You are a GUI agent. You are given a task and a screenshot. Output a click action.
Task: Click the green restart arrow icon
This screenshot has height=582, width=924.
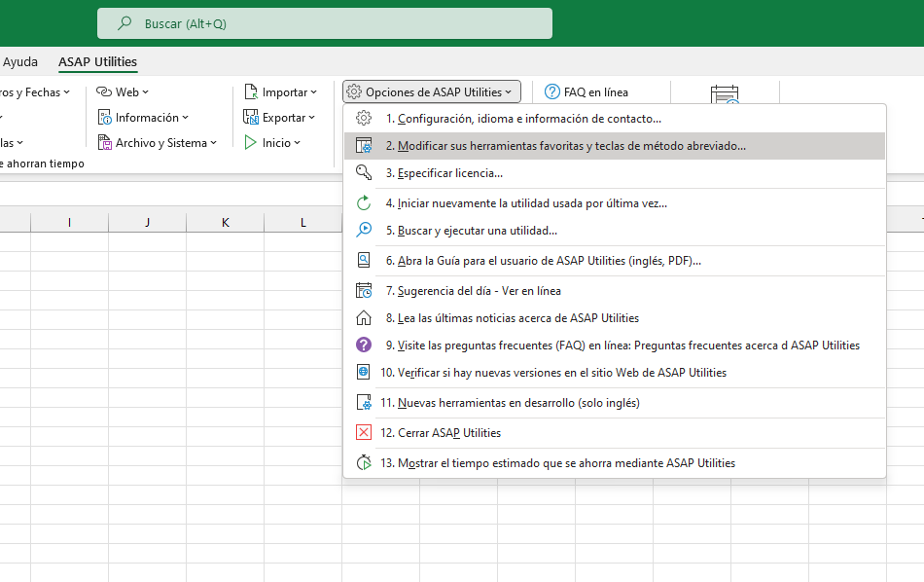pyautogui.click(x=364, y=202)
